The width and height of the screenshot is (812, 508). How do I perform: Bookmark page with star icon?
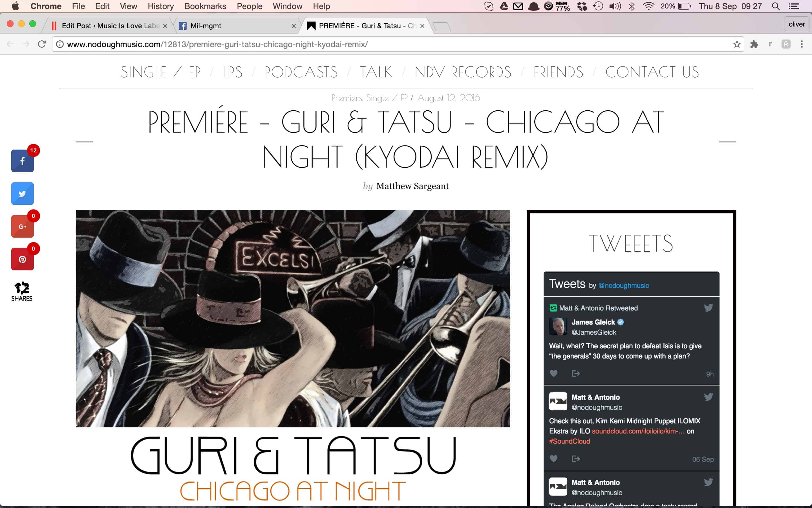pos(736,44)
